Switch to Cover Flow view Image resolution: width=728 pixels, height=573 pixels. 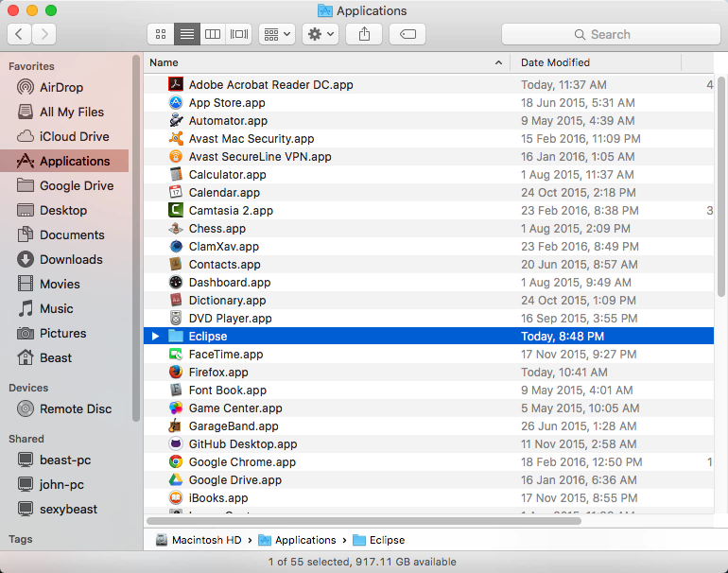point(238,34)
